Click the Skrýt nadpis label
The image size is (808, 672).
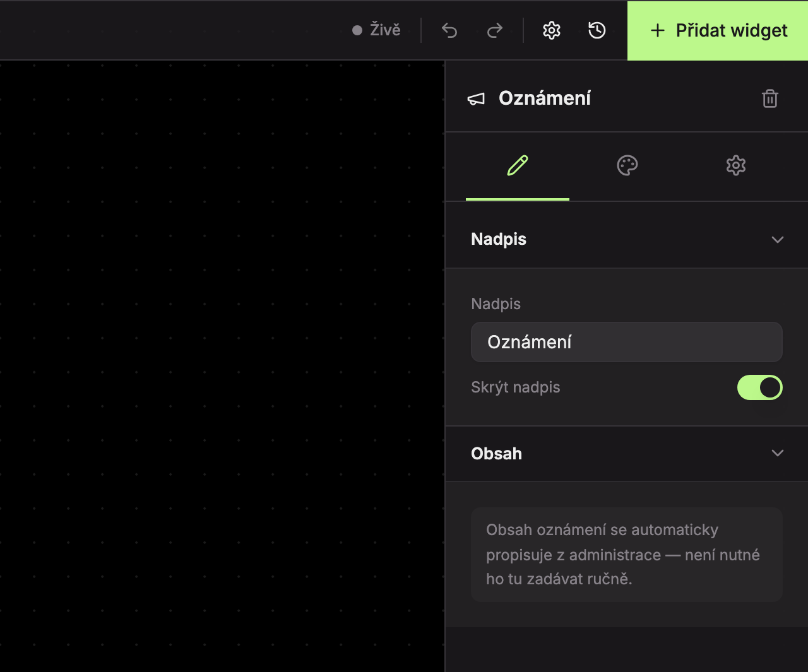516,387
